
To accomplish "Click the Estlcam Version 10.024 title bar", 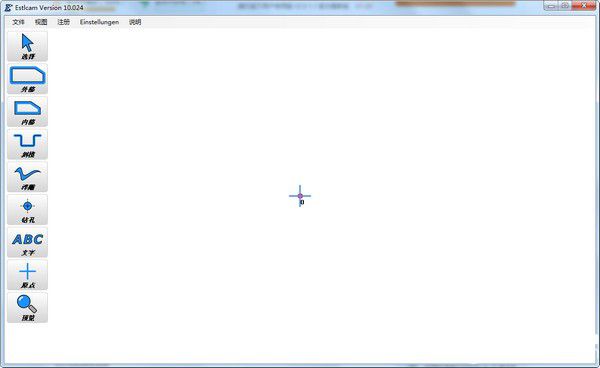I will [x=49, y=7].
